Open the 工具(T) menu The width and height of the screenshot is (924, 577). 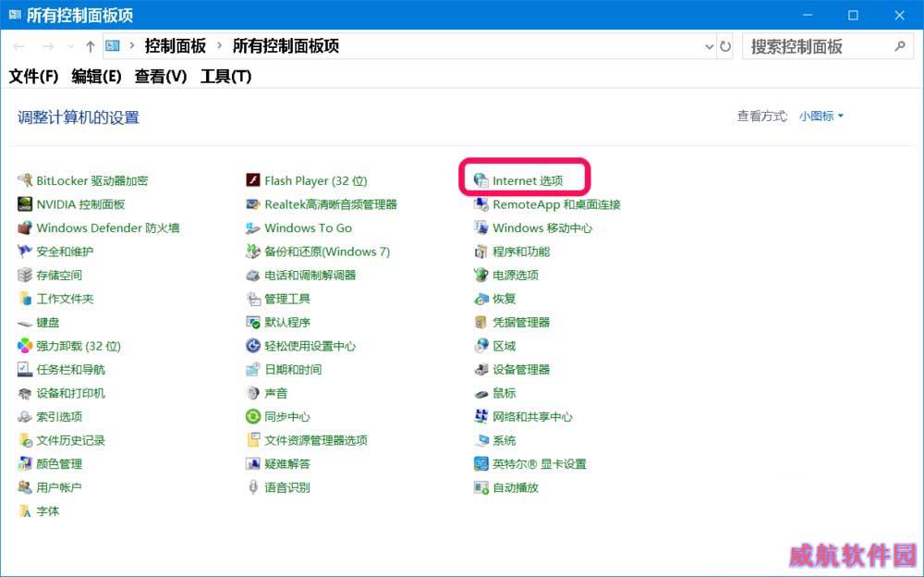point(225,76)
